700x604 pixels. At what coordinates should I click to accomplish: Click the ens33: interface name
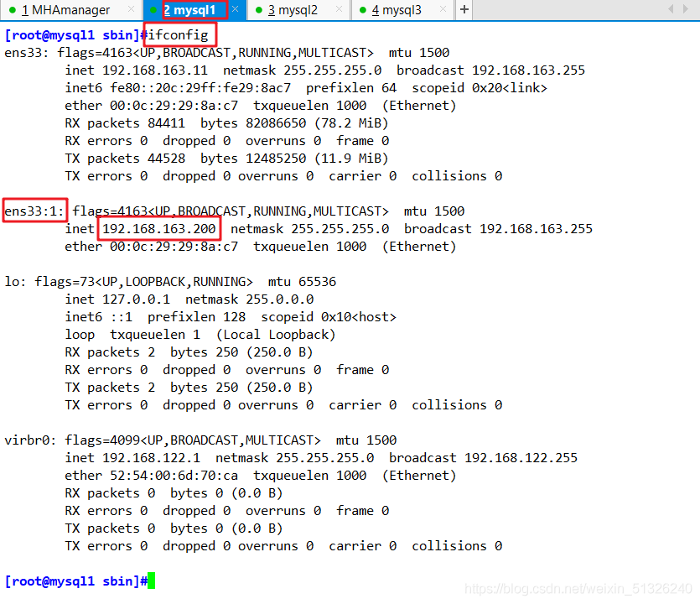coord(26,53)
